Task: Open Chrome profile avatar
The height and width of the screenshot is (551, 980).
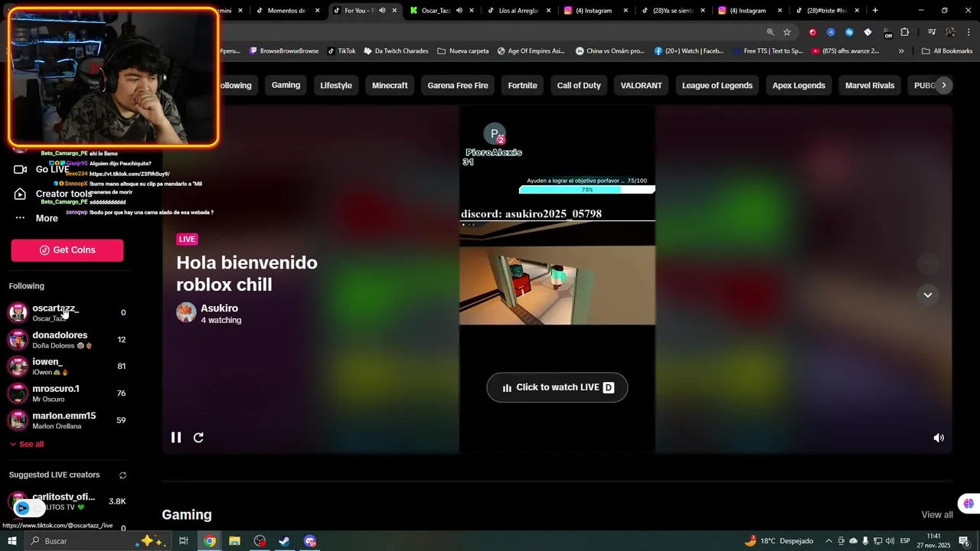Action: point(950,32)
